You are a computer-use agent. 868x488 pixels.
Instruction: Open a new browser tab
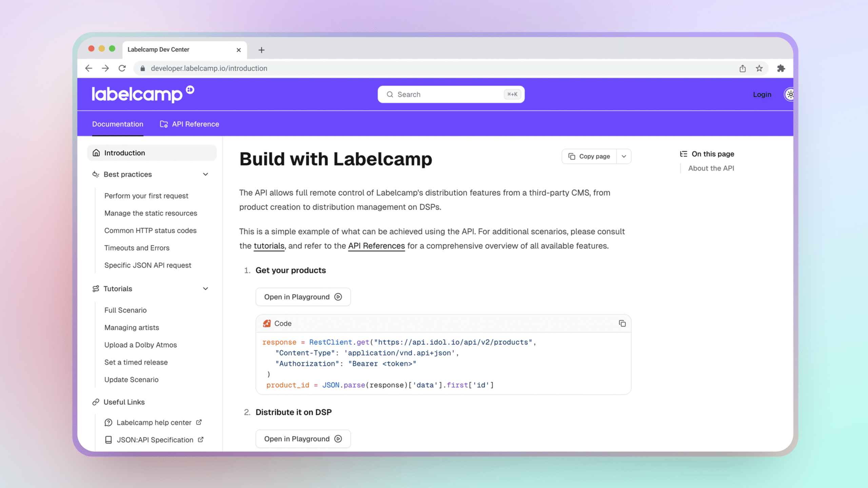(x=261, y=50)
